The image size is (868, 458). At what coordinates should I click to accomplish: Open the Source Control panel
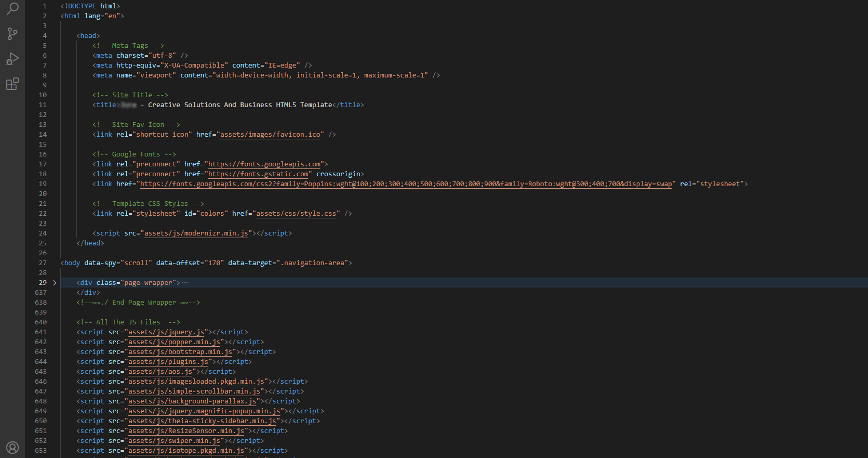(12, 34)
